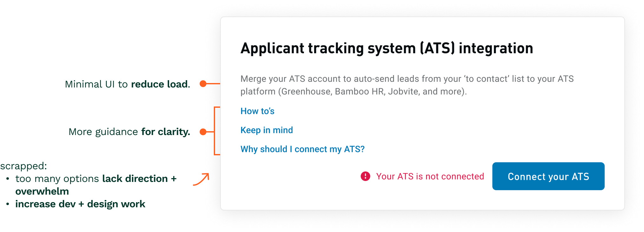Open the "How to's" link
Image resolution: width=644 pixels, height=232 pixels.
257,111
